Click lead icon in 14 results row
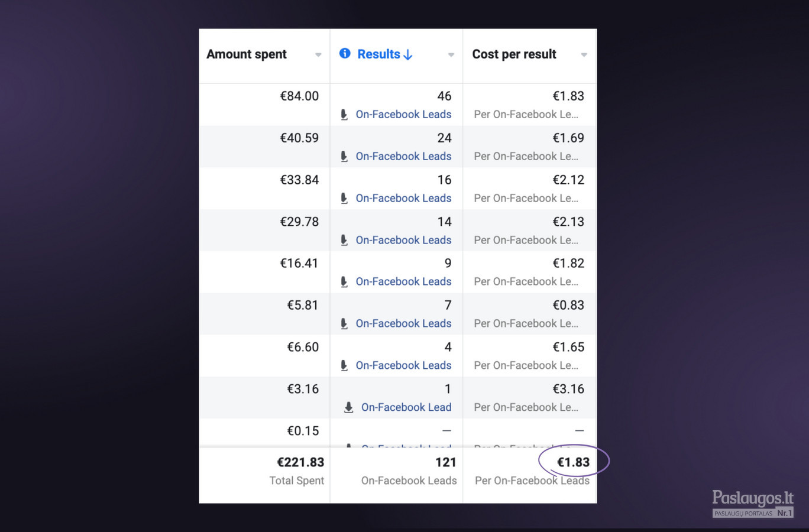Screen dimensions: 809x532 click(x=344, y=241)
